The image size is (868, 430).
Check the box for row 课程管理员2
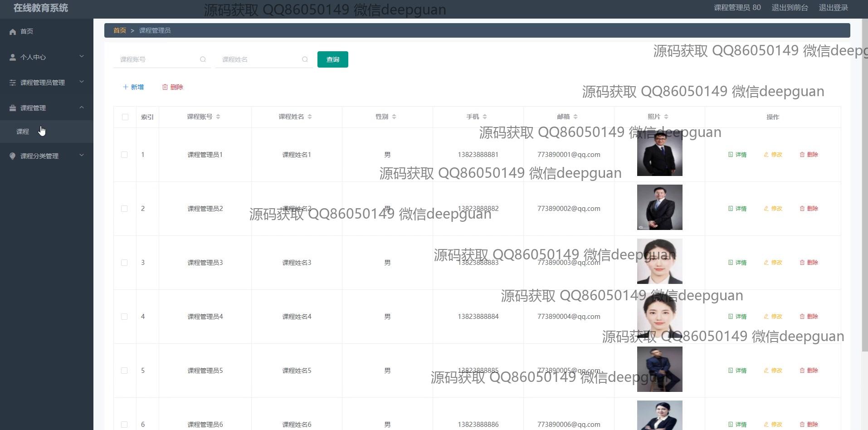coord(124,209)
